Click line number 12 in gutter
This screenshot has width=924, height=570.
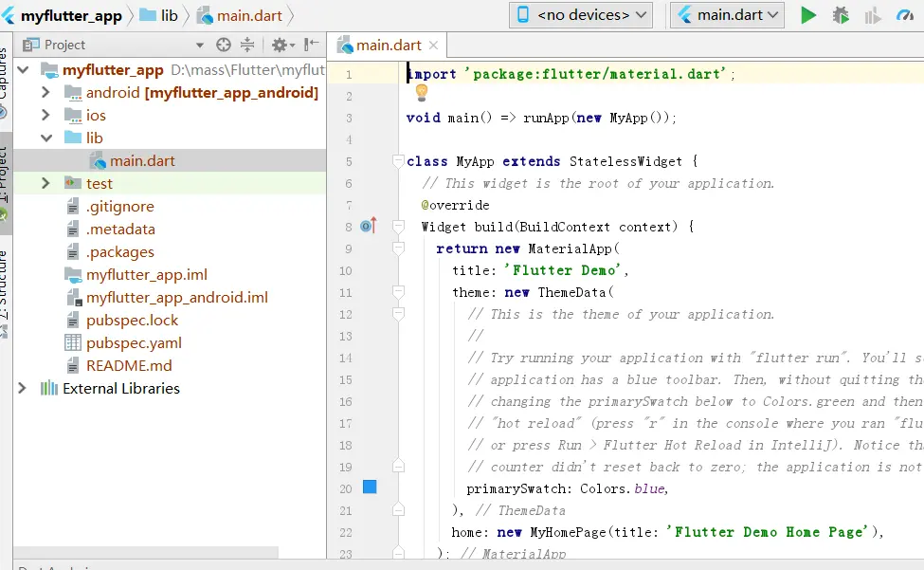(x=345, y=314)
